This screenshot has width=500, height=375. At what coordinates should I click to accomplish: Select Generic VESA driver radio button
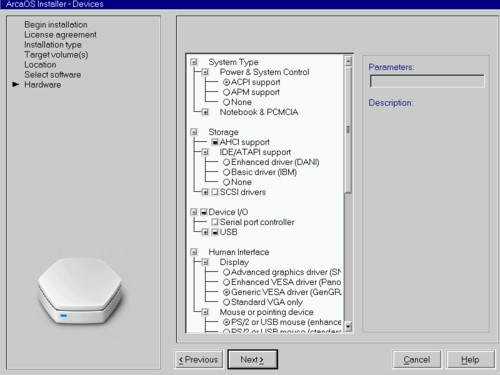point(226,292)
